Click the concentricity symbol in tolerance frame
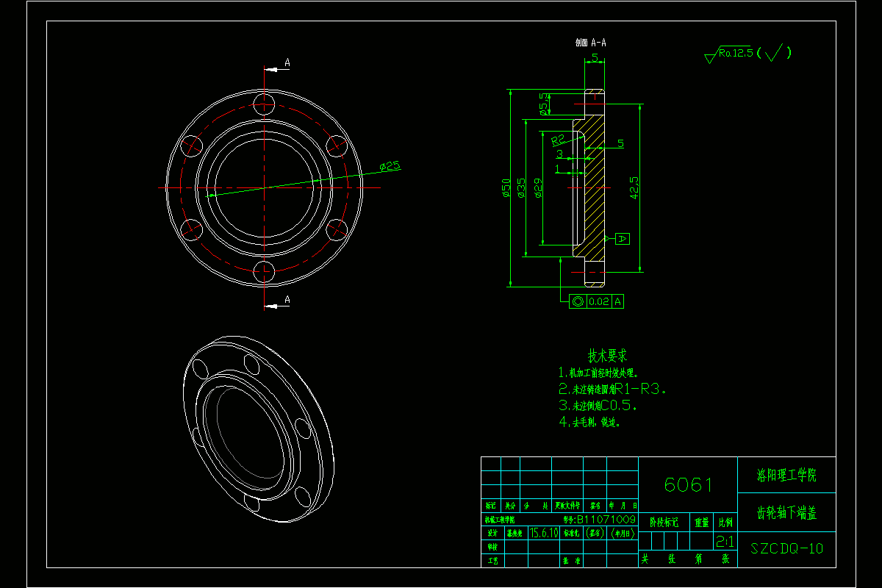 578,301
